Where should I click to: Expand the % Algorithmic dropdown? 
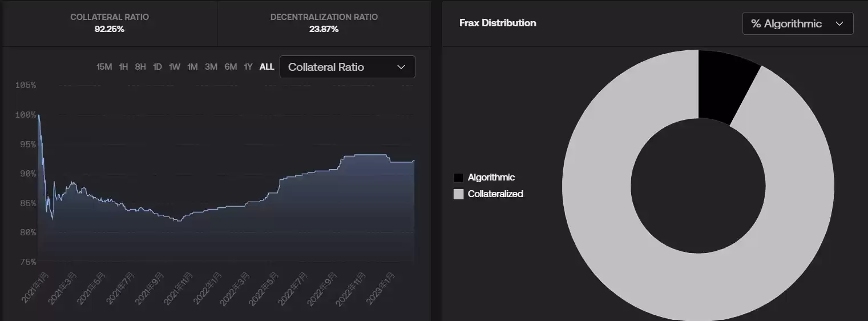click(x=797, y=23)
